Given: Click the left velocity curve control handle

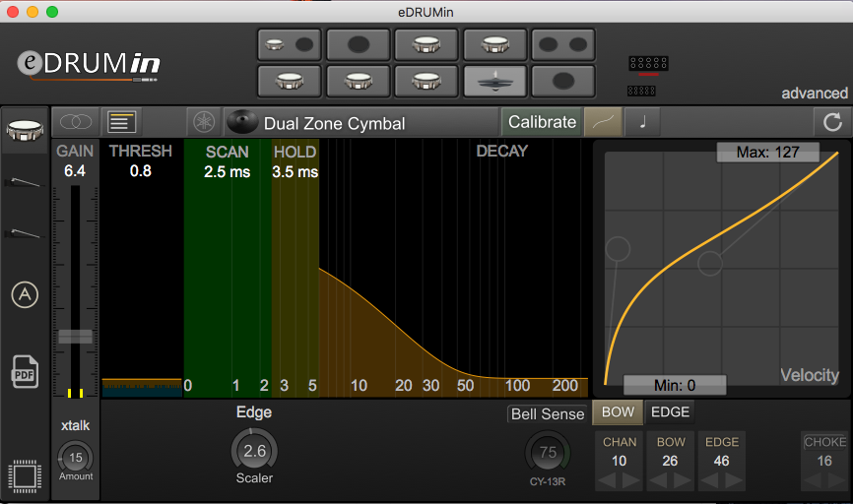Looking at the screenshot, I should click(618, 250).
